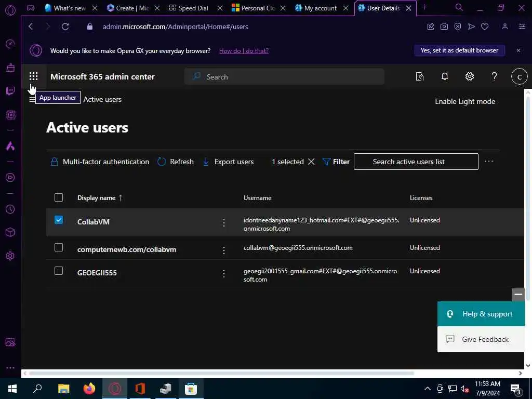Open Opera sidebar settings gear icon

pyautogui.click(x=10, y=256)
